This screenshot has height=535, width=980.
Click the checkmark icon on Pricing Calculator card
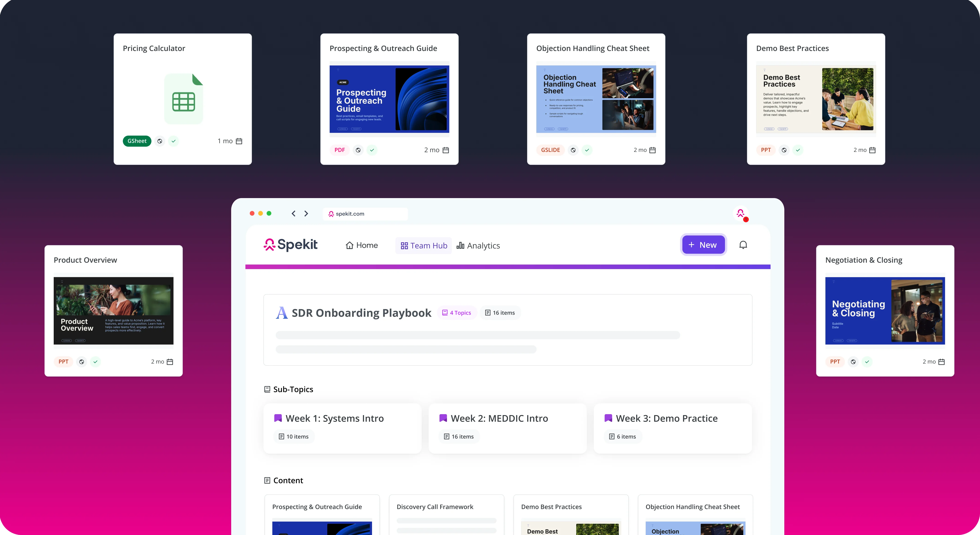coord(174,141)
